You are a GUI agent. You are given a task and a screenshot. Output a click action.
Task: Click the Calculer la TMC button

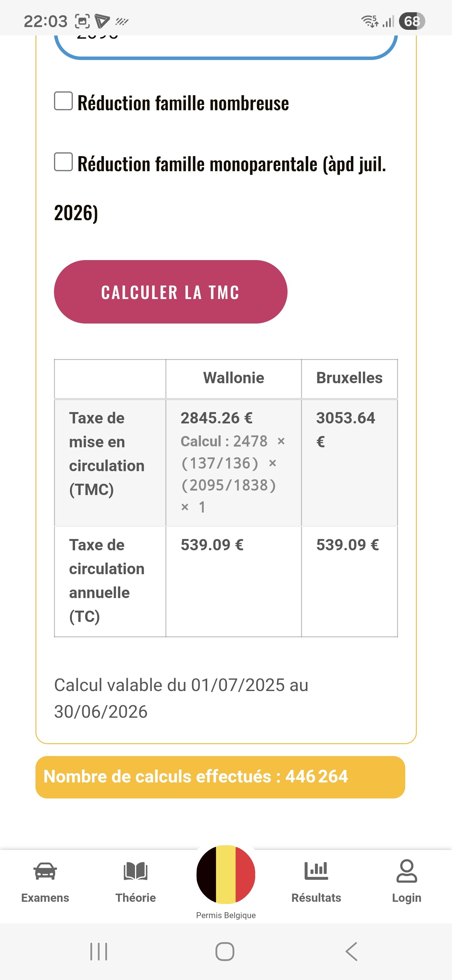click(x=171, y=292)
